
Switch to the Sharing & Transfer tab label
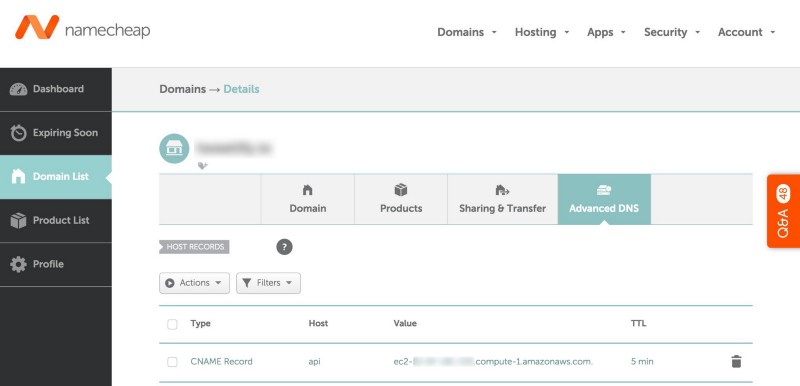[x=503, y=209]
